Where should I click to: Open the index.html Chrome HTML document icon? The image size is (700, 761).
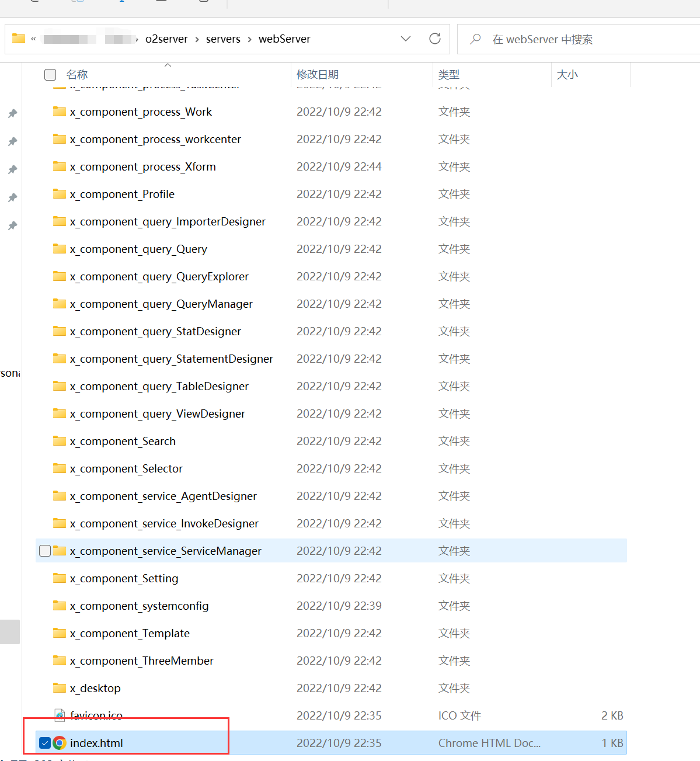pyautogui.click(x=59, y=743)
